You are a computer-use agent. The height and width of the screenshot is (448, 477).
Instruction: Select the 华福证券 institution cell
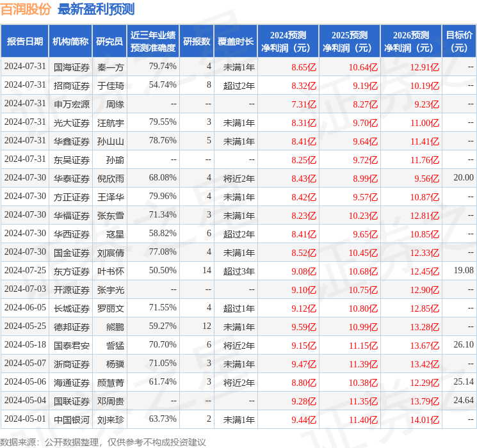pyautogui.click(x=72, y=216)
